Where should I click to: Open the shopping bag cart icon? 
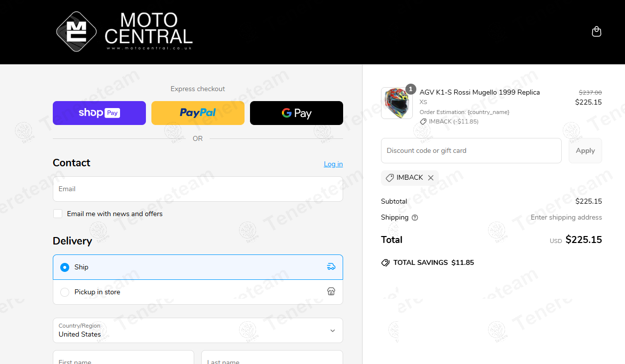[x=596, y=32]
